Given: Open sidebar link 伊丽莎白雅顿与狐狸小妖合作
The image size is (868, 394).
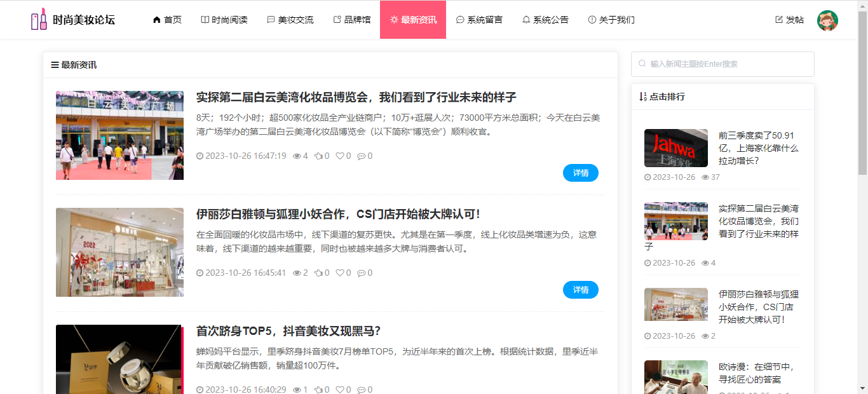Looking at the screenshot, I should click(759, 307).
